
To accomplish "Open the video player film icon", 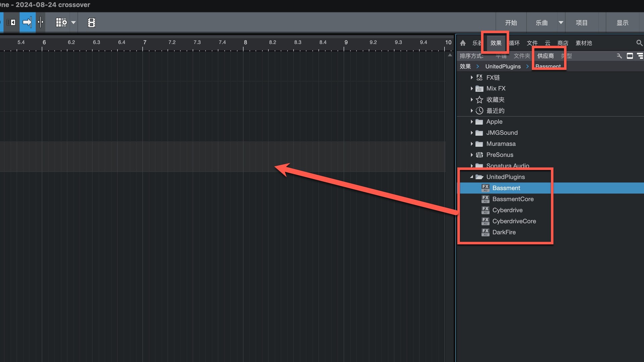I will click(x=92, y=22).
